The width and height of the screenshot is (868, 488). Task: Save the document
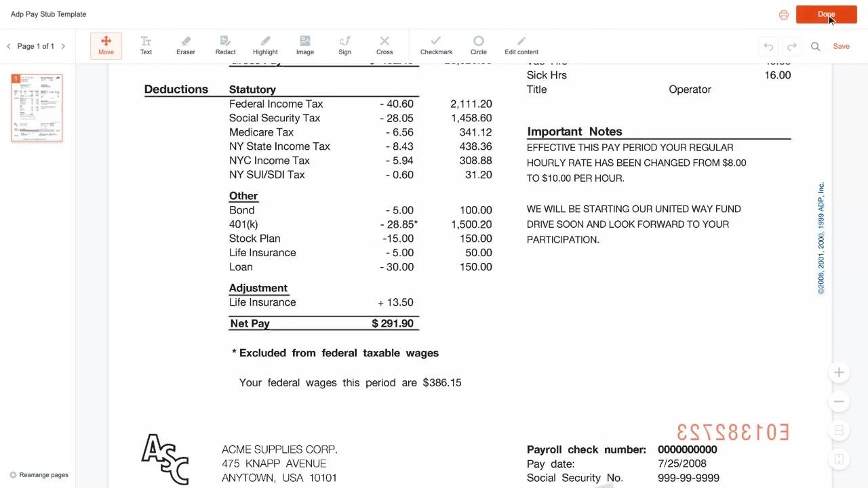click(x=841, y=46)
